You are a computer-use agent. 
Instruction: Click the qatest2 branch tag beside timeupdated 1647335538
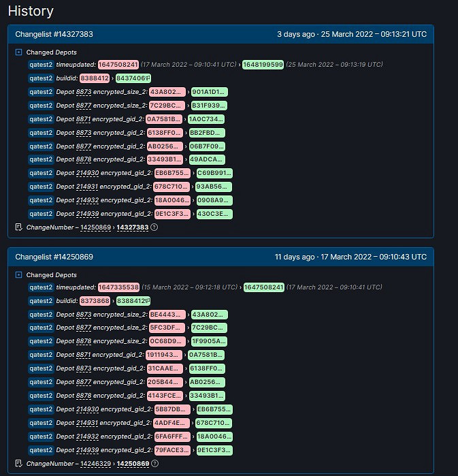coord(41,287)
